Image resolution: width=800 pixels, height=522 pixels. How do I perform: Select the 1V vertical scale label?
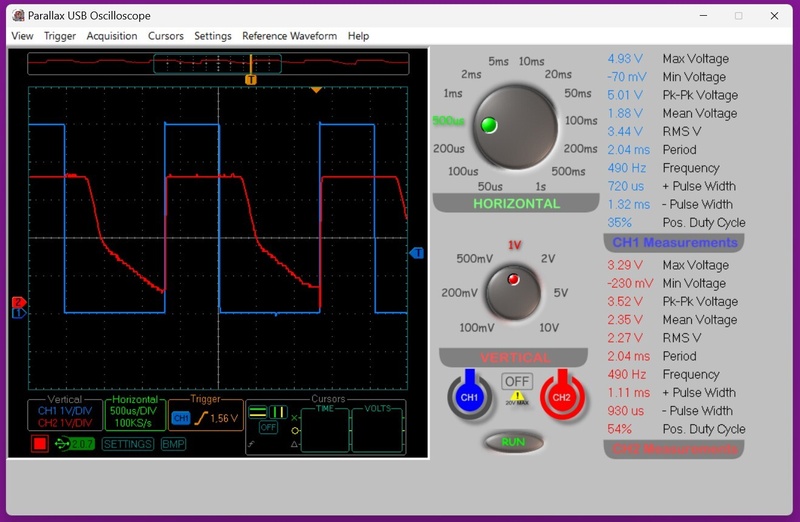[514, 245]
